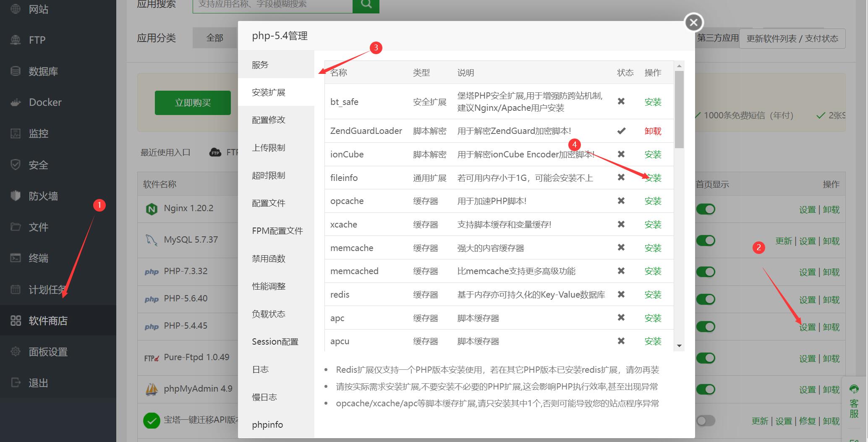Open the 安全 security section

(x=38, y=165)
